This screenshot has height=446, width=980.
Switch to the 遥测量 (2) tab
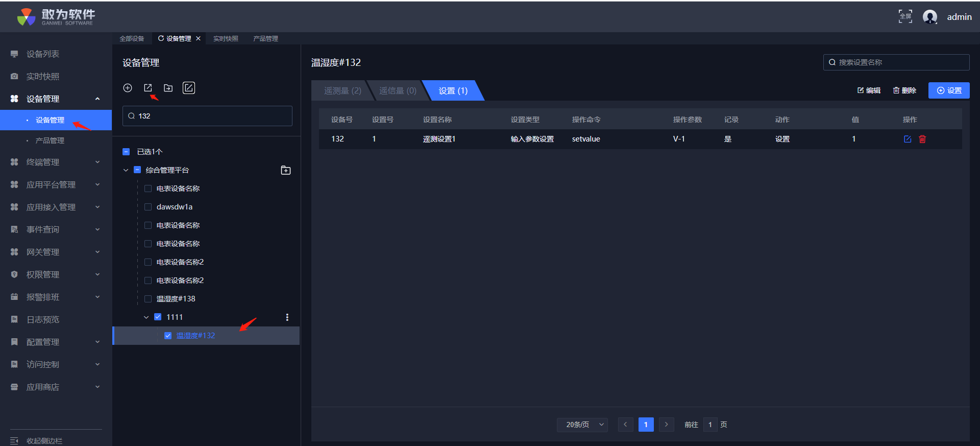coord(342,90)
